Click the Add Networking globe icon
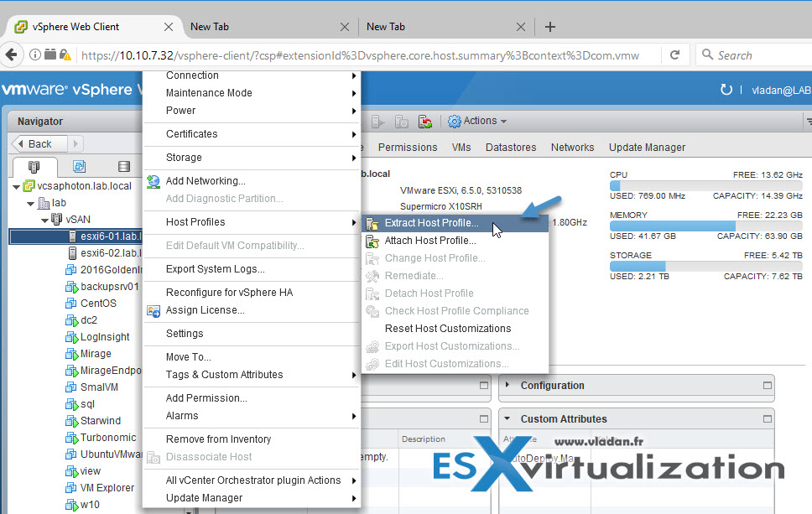The image size is (812, 514). [x=154, y=181]
